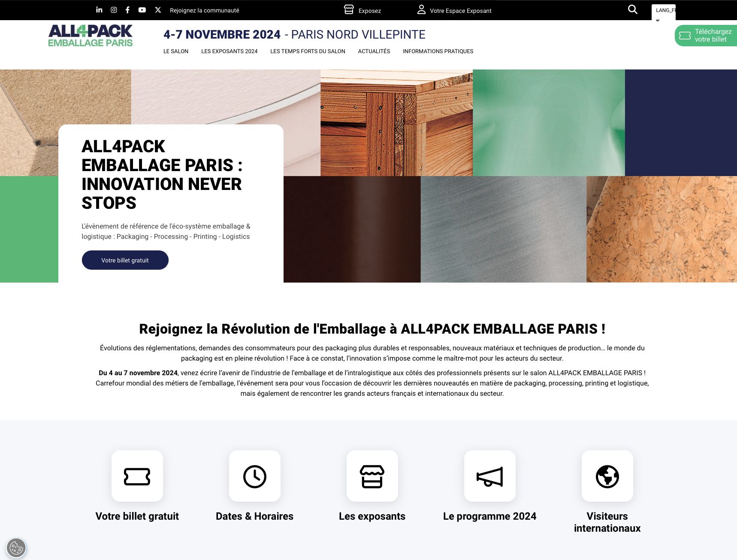This screenshot has width=737, height=560.
Task: Open the Instagram social icon
Action: [x=114, y=10]
